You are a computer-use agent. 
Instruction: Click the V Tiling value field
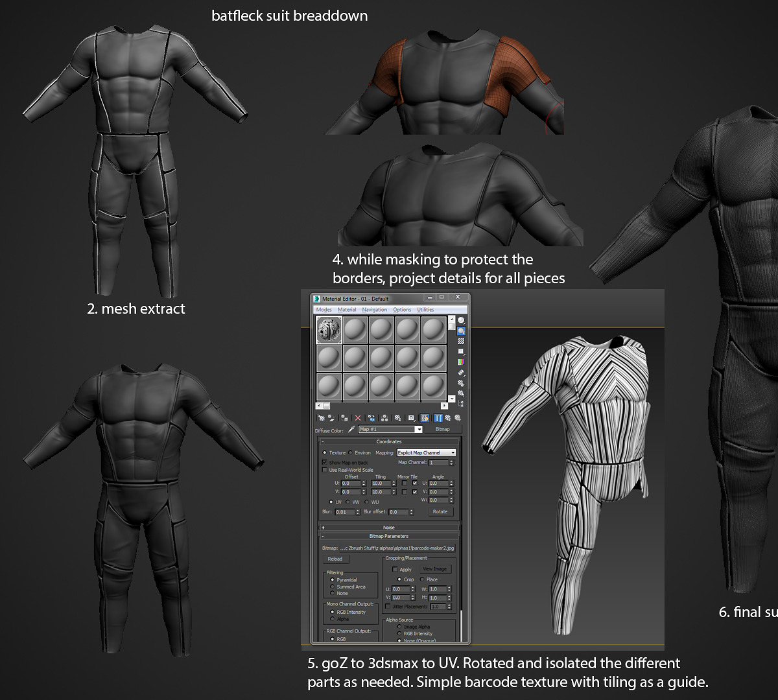pos(381,492)
